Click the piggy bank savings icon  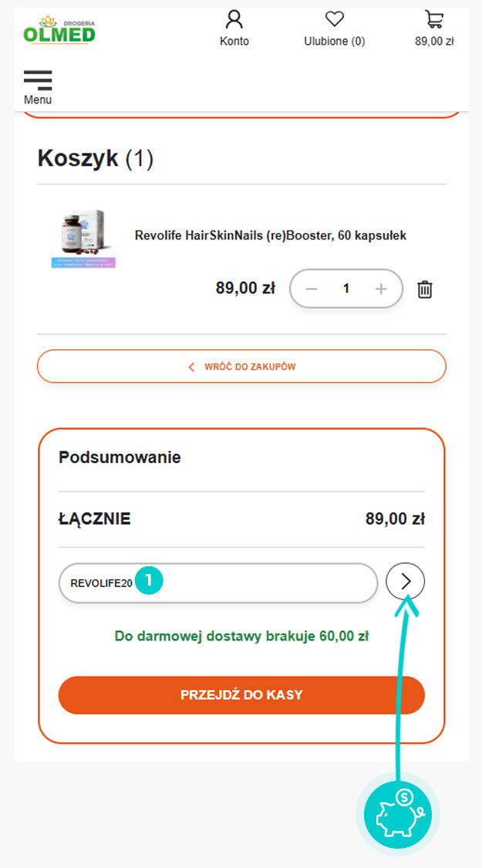[x=397, y=815]
